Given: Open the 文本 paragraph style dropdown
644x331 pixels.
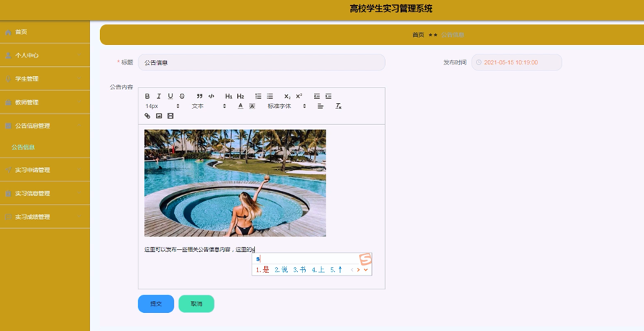Looking at the screenshot, I should pyautogui.click(x=209, y=106).
